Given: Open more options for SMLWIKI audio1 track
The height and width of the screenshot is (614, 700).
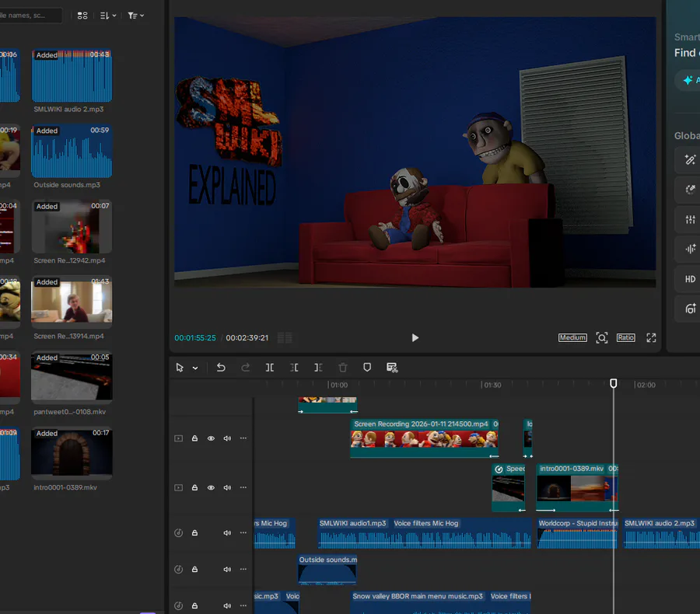Looking at the screenshot, I should click(243, 532).
